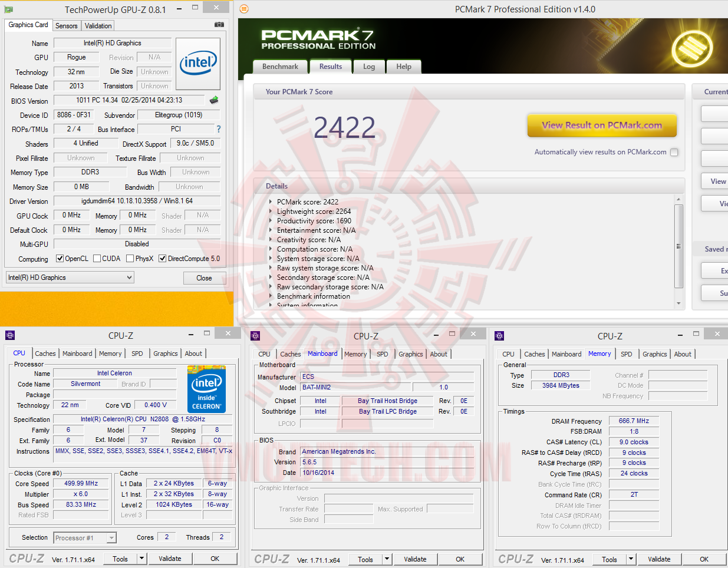Select SPD tab in Mainboard CPU-Z window
This screenshot has width=728, height=568.
tap(383, 354)
